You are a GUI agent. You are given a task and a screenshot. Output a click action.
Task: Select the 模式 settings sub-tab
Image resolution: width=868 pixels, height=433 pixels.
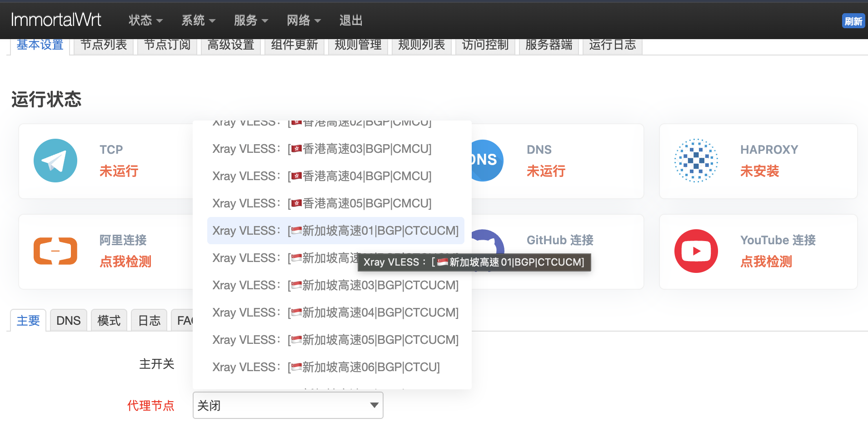[109, 321]
